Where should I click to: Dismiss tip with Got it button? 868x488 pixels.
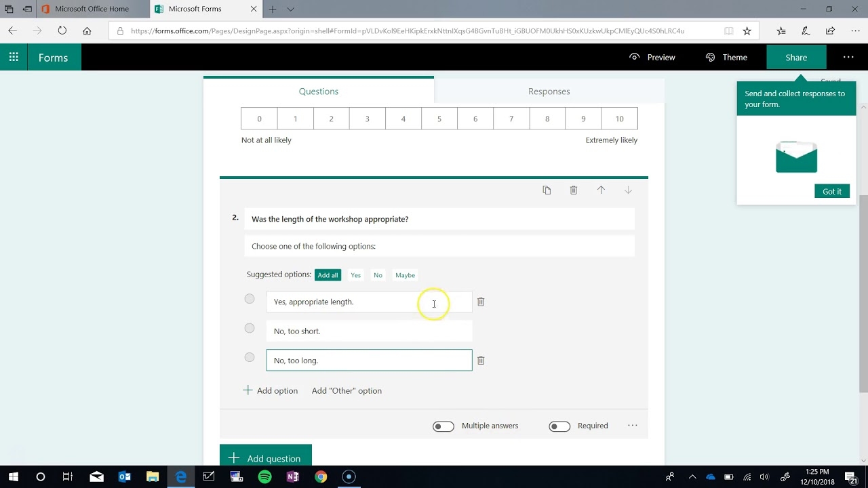[832, 191]
